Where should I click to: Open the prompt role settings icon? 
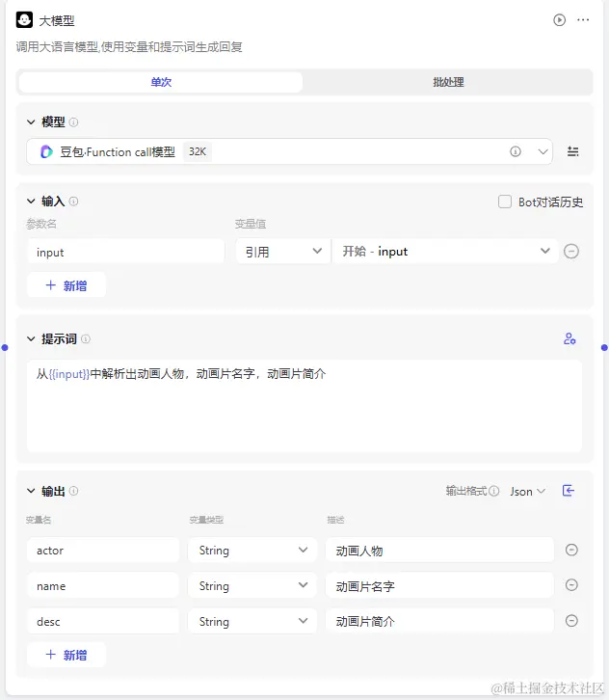569,338
